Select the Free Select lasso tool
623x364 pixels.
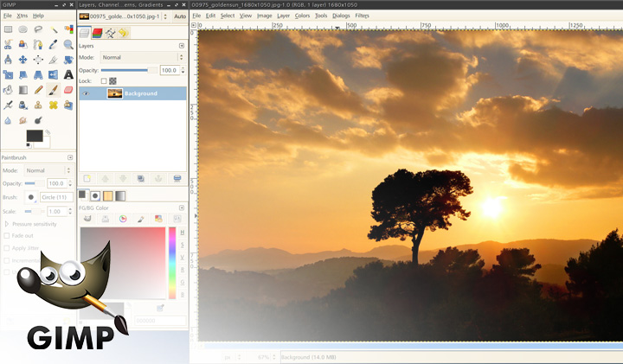pos(38,29)
